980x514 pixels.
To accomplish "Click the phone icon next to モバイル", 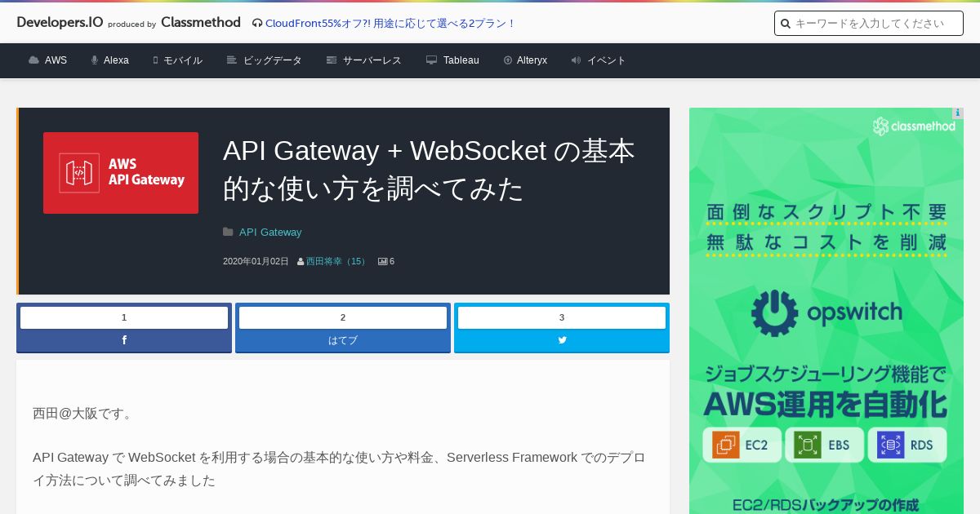I will click(x=155, y=60).
